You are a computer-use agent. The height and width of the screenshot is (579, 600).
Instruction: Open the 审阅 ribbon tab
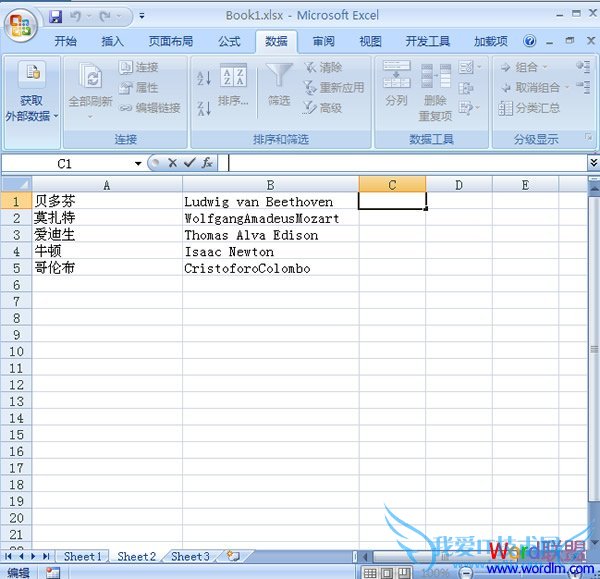coord(324,41)
